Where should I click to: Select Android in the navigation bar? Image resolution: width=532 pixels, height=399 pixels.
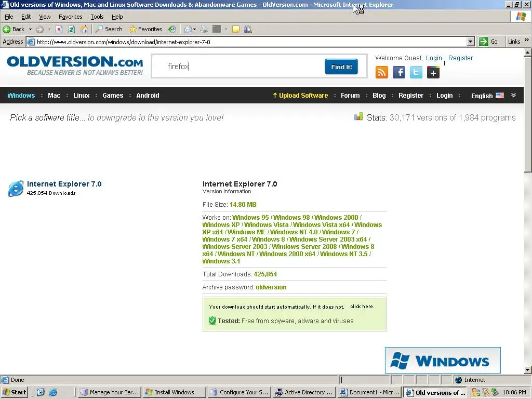148,96
